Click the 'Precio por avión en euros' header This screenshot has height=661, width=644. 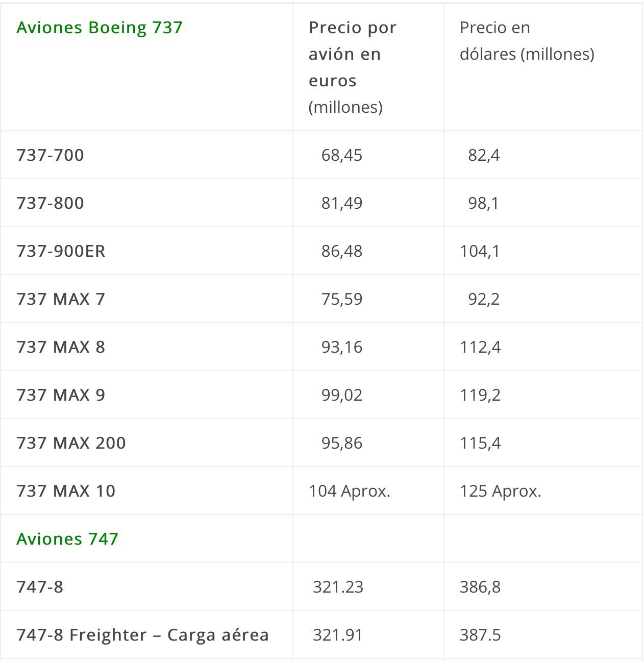point(352,54)
